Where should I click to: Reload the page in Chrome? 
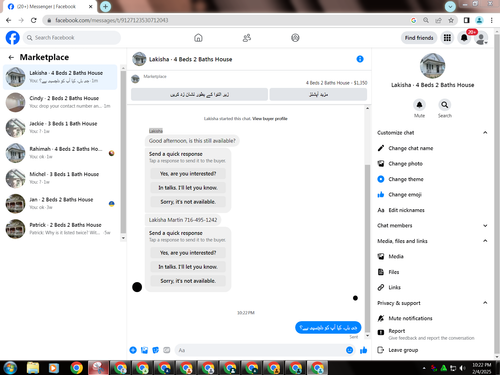[34, 20]
